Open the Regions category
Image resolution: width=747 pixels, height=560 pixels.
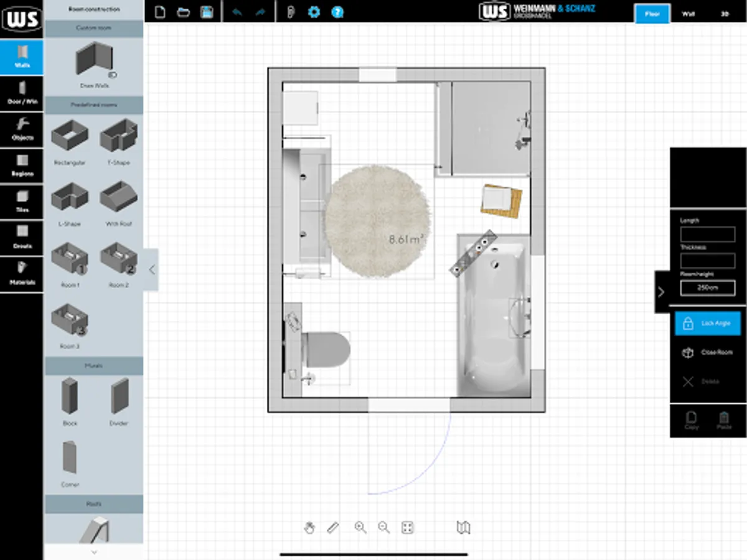(x=22, y=166)
